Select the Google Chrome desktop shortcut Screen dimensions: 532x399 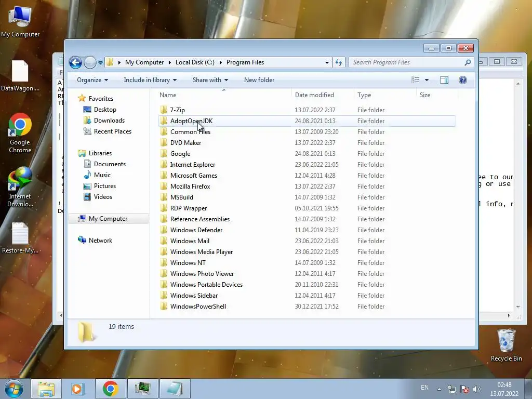click(x=20, y=133)
